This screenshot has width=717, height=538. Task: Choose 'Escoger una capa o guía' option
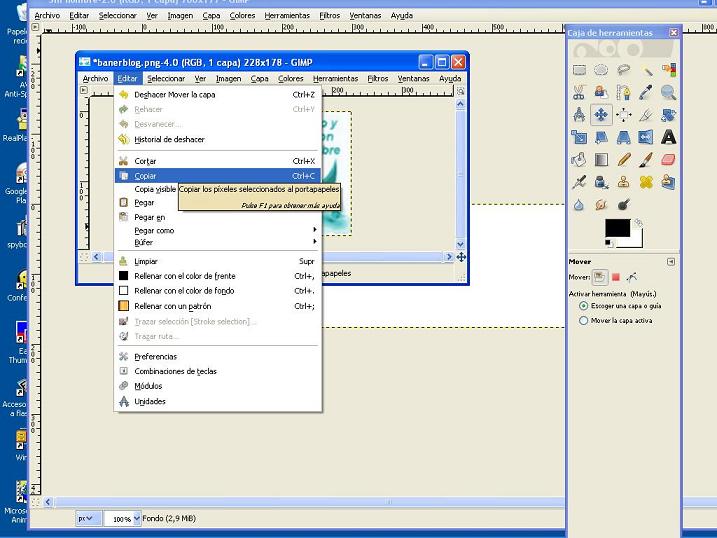pyautogui.click(x=621, y=306)
